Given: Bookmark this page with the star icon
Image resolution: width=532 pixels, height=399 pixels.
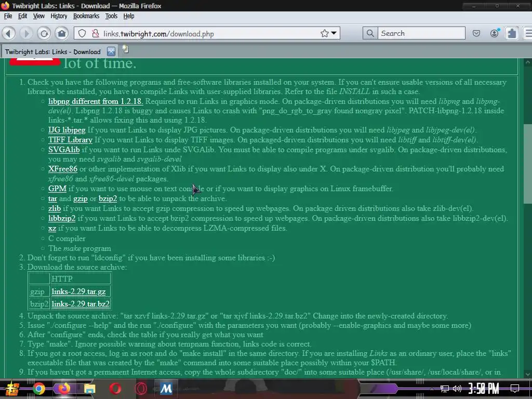Looking at the screenshot, I should pyautogui.click(x=324, y=33).
